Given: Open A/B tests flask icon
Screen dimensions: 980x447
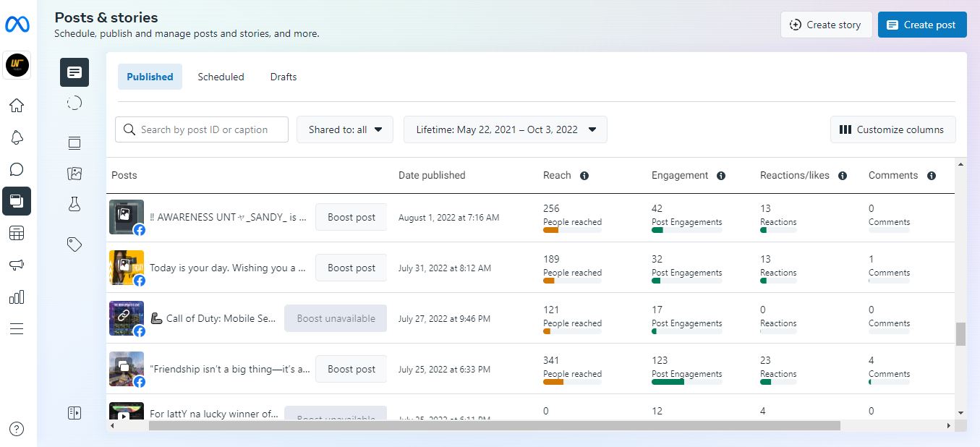Looking at the screenshot, I should point(74,205).
